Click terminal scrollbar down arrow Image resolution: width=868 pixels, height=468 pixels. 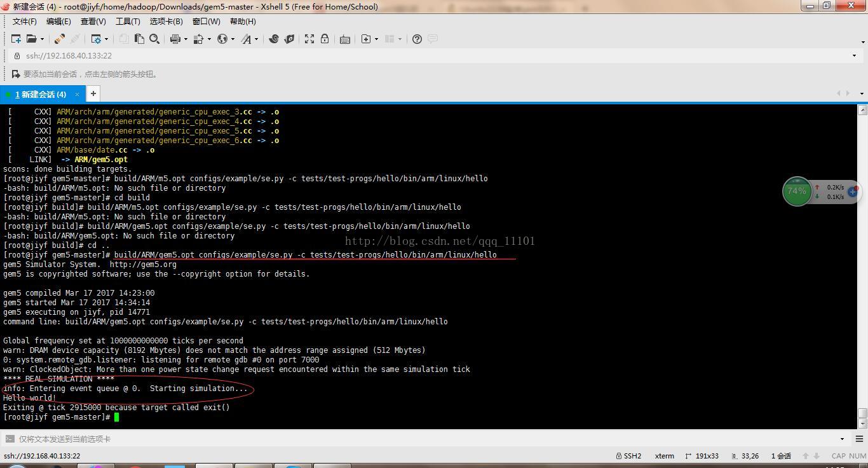pos(862,423)
